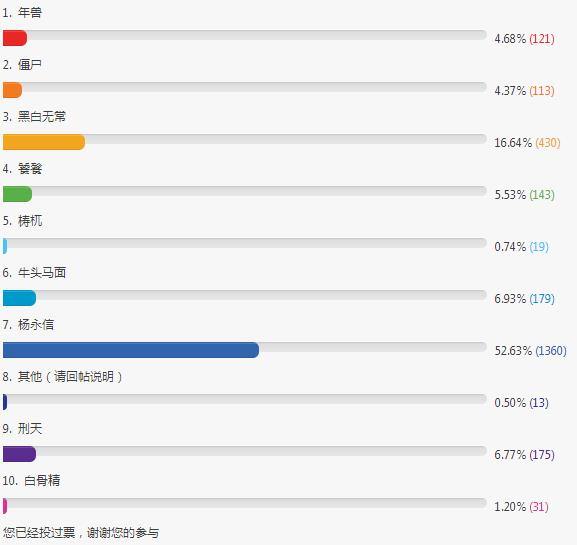This screenshot has height=545, width=577.
Task: Click the vote count (179)
Action: coord(542,299)
